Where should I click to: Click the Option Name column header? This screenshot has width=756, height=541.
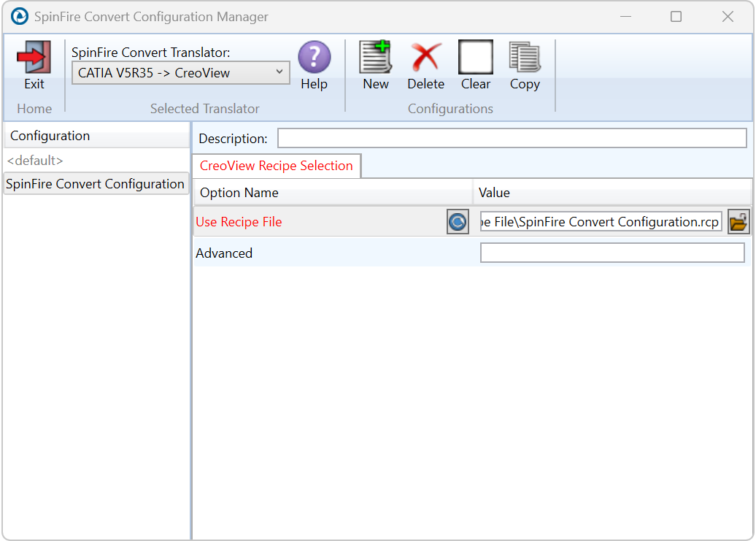pyautogui.click(x=333, y=193)
